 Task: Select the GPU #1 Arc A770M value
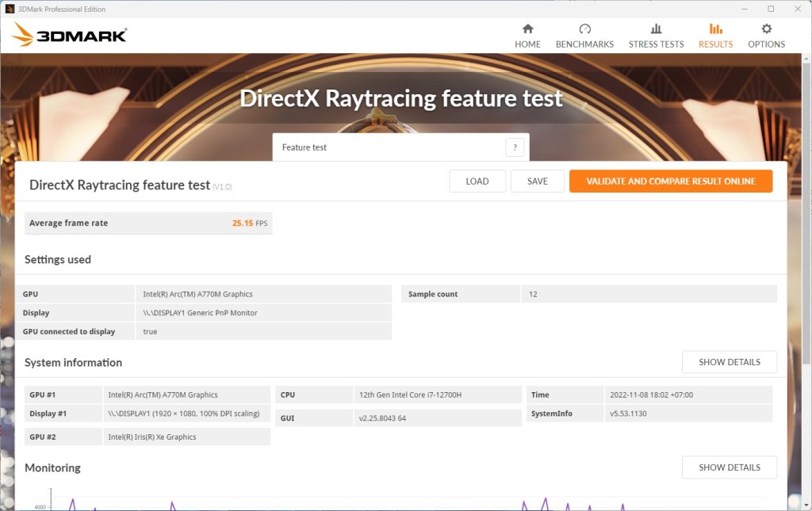click(x=163, y=395)
